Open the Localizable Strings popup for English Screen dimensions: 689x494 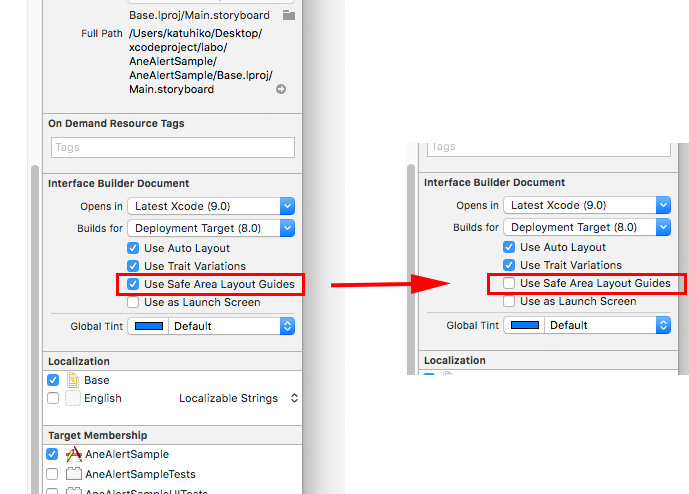click(239, 398)
